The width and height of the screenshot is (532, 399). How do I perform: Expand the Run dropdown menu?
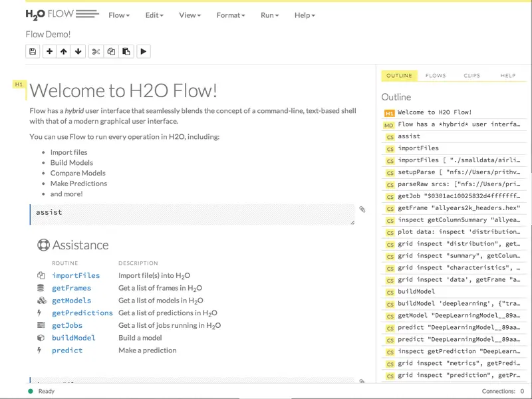(270, 15)
